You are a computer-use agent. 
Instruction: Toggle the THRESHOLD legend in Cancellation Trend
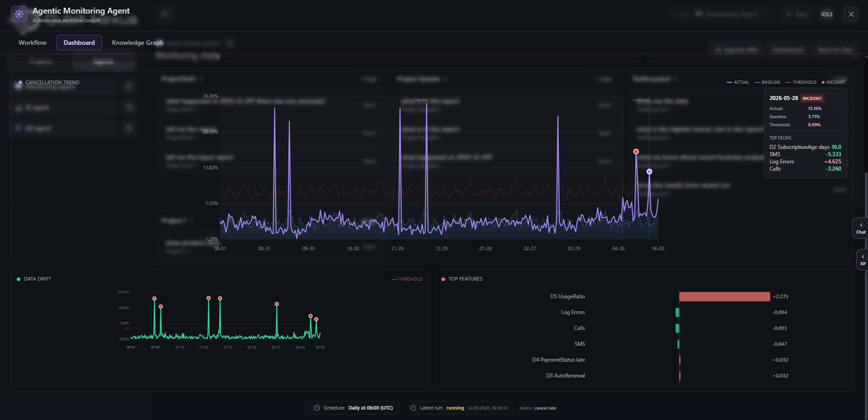801,82
